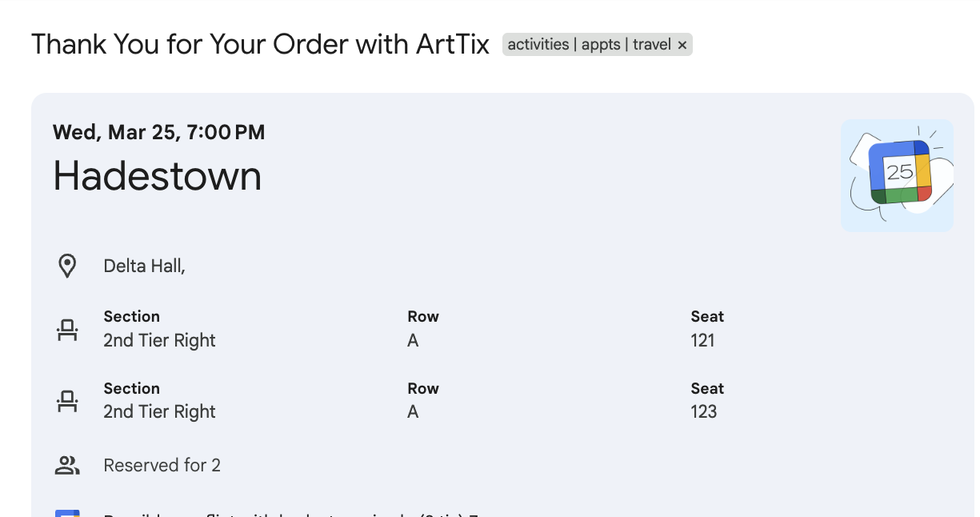The height and width of the screenshot is (517, 980).
Task: Click the Wed, Mar 25, 7:00 PM date
Action: coord(158,132)
